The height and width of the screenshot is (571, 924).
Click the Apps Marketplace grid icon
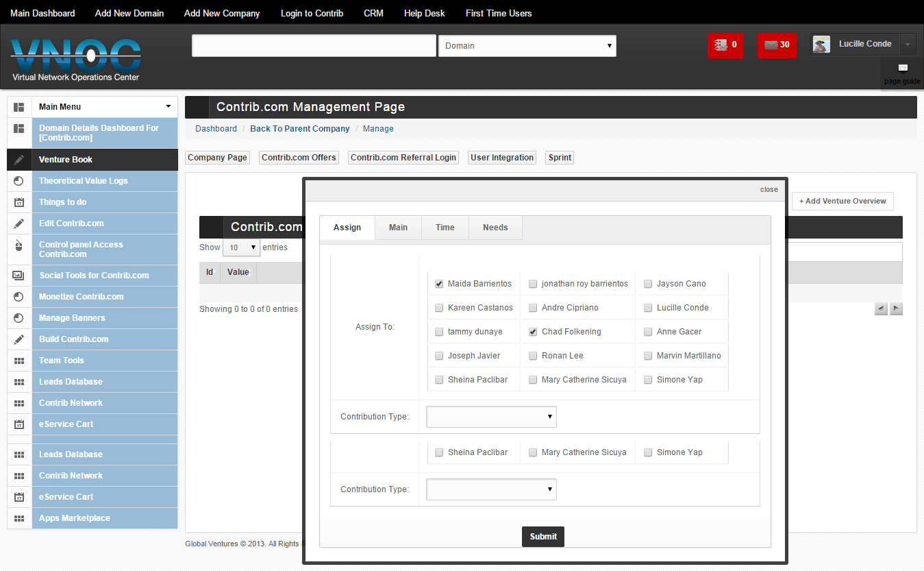[19, 518]
